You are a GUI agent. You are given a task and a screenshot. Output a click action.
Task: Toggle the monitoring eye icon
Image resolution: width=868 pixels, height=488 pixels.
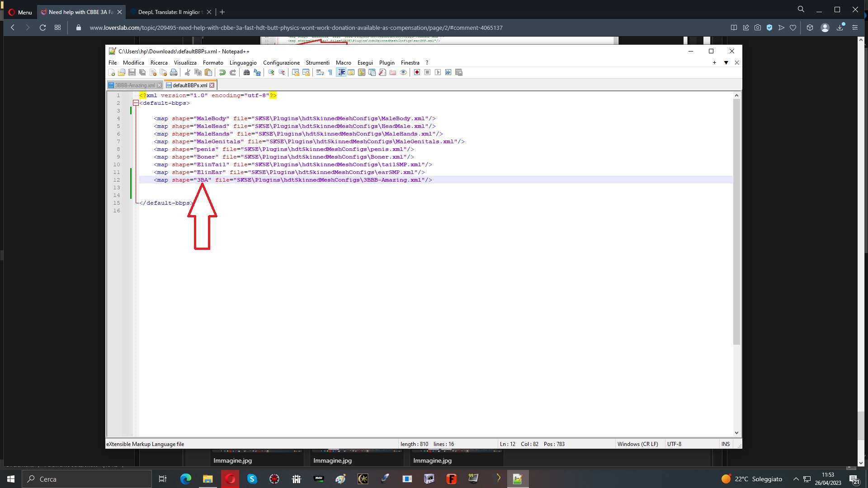[x=403, y=72]
